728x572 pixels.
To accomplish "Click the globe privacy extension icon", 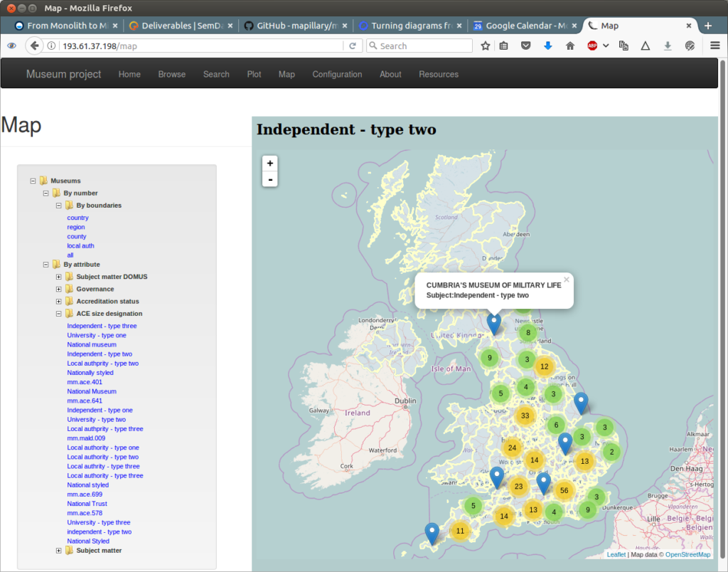I will (x=690, y=45).
